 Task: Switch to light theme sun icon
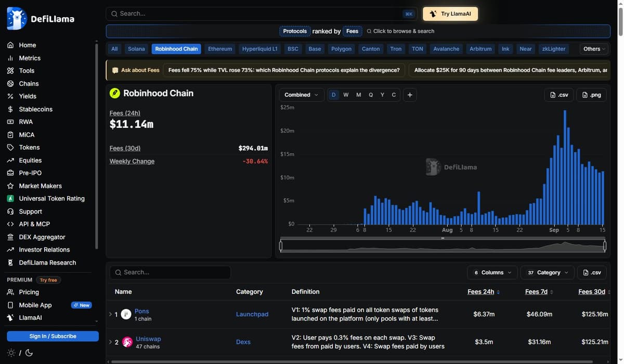[11, 353]
